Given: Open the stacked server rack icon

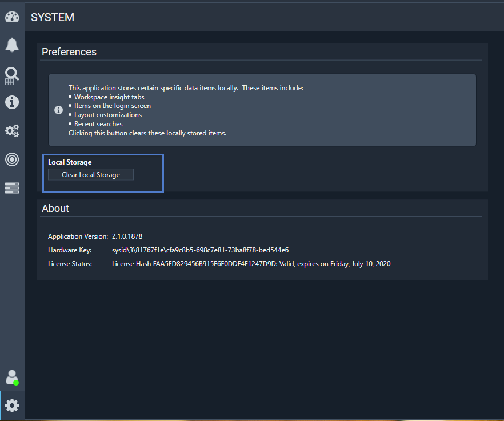Looking at the screenshot, I should click(12, 187).
